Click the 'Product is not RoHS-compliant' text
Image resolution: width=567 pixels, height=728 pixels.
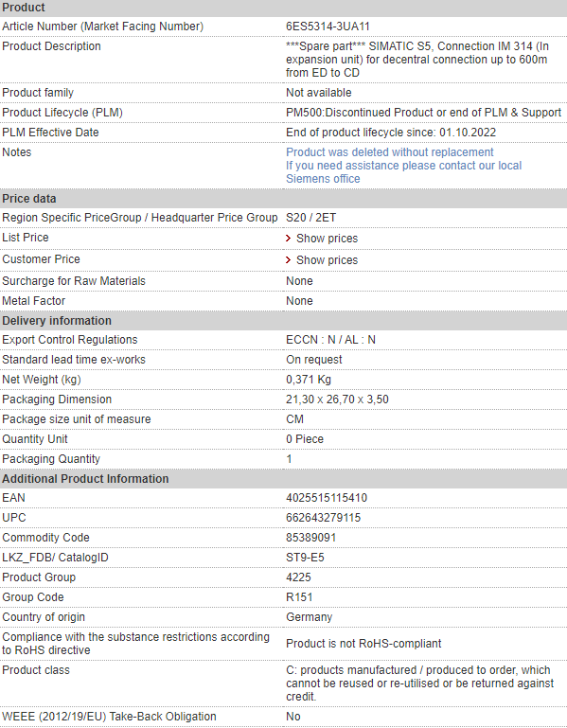(363, 644)
